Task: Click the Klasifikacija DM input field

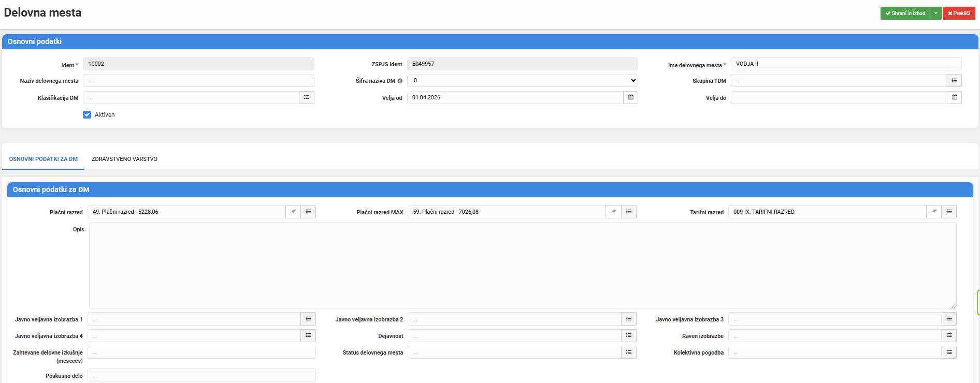Action: pyautogui.click(x=191, y=97)
